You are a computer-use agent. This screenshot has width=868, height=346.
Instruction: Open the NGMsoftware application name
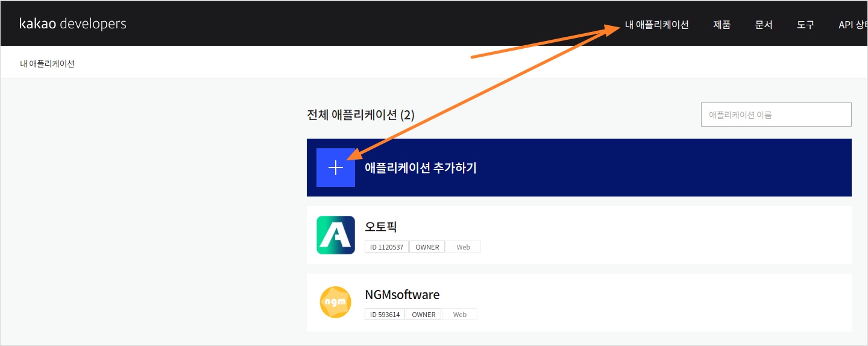point(402,295)
